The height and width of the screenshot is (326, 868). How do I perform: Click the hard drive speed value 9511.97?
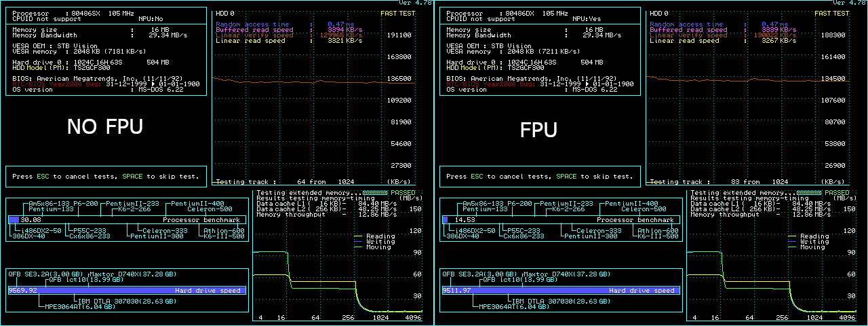[x=457, y=291]
